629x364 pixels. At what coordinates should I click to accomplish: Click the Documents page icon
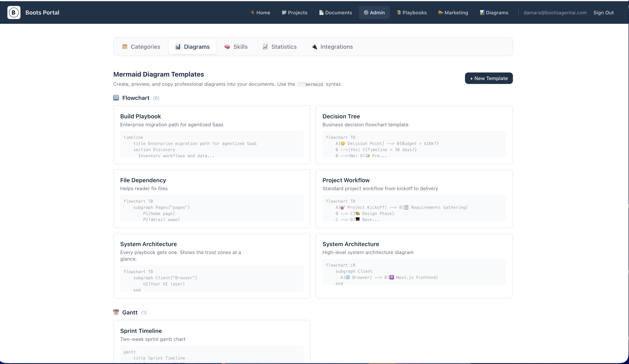pos(321,12)
